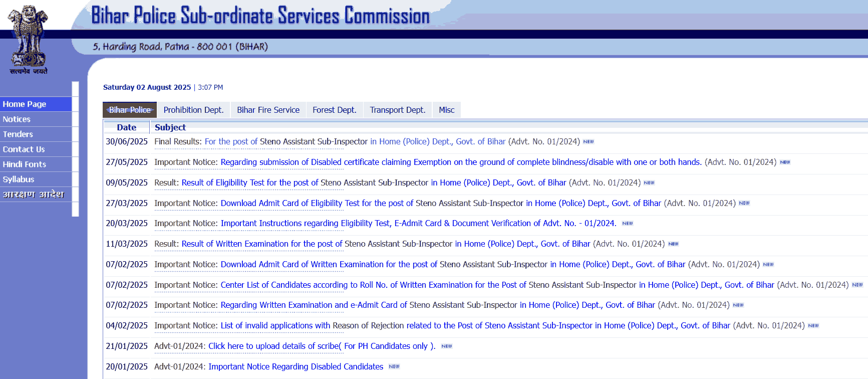
Task: Switch to the Forest Dept. tab
Action: coord(334,110)
